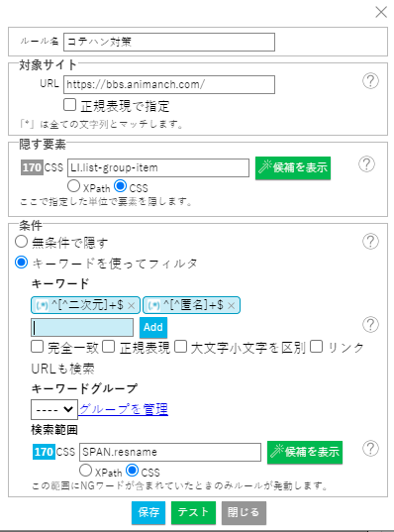
Task: Close the rule editor dialog with X
Action: click(381, 12)
